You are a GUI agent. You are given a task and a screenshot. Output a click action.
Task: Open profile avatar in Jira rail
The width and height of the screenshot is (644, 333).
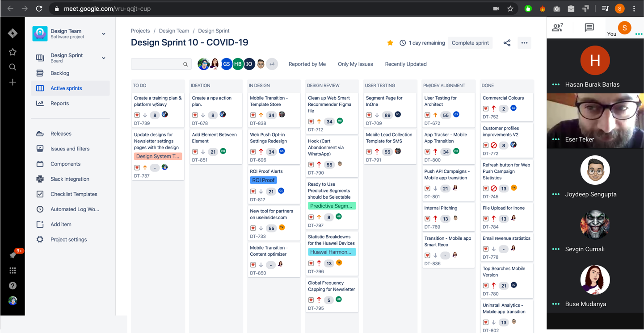pos(13,301)
